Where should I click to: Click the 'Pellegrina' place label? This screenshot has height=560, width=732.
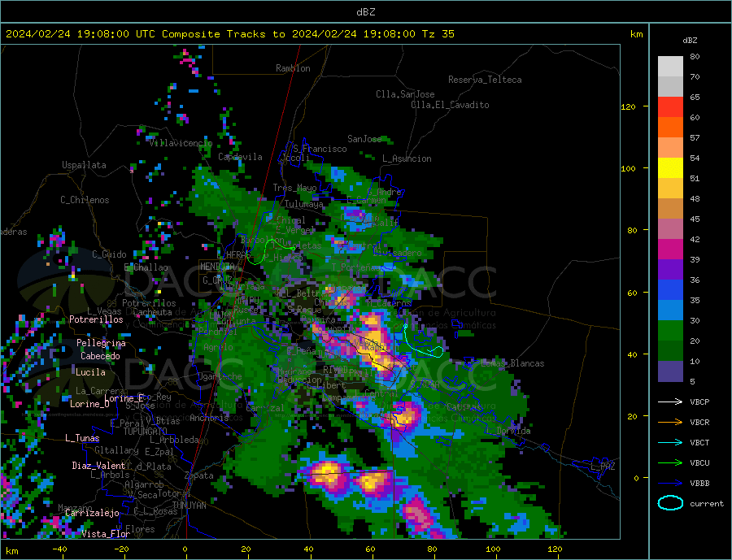pyautogui.click(x=101, y=343)
